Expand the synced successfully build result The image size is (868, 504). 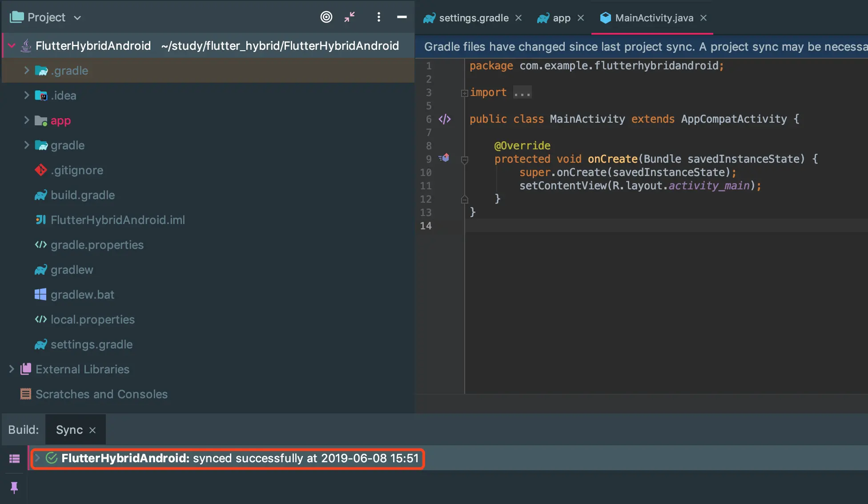38,458
